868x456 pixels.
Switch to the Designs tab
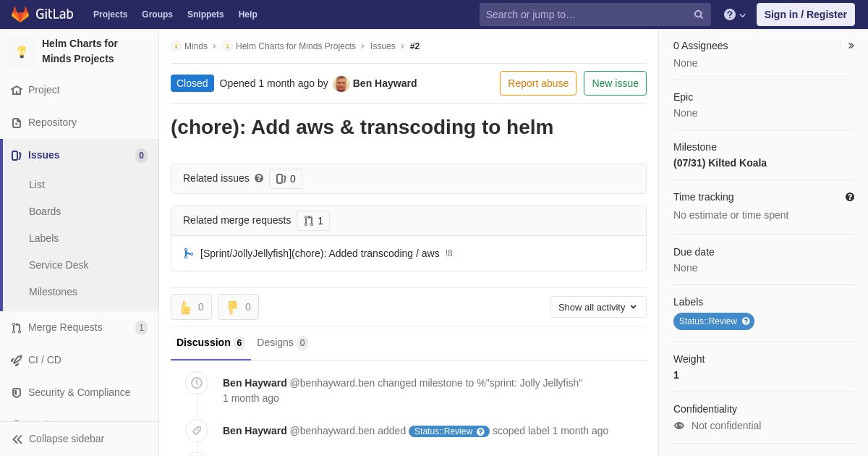point(282,343)
